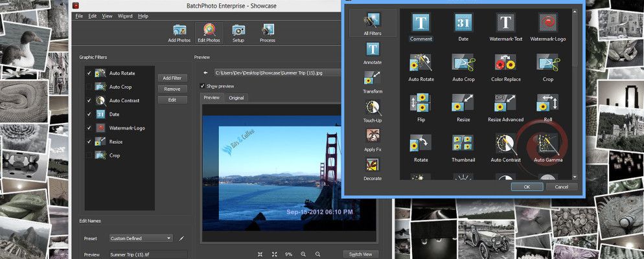Click the Switch View button

(360, 254)
